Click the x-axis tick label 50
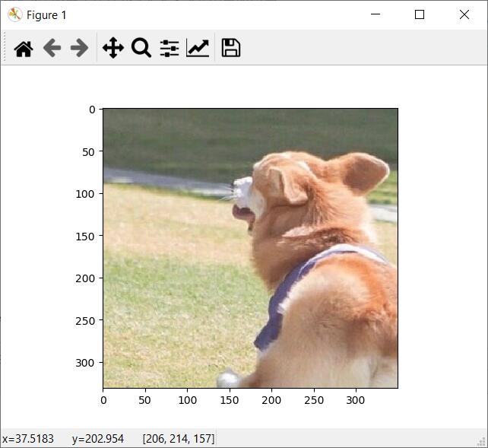The image size is (488, 448). coord(144,400)
